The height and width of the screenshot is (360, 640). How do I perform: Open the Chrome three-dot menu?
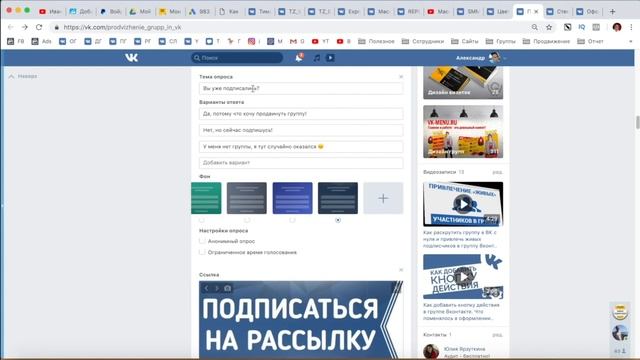pyautogui.click(x=631, y=27)
